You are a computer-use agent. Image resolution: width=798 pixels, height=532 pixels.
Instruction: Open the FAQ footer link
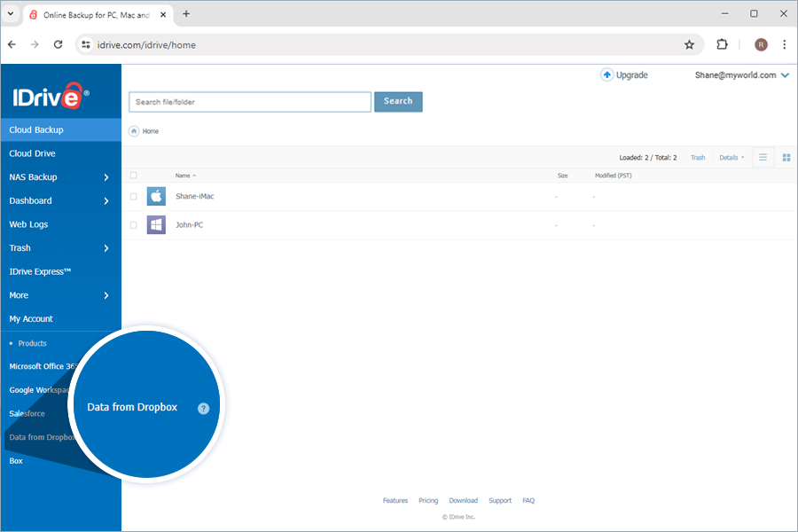point(528,500)
